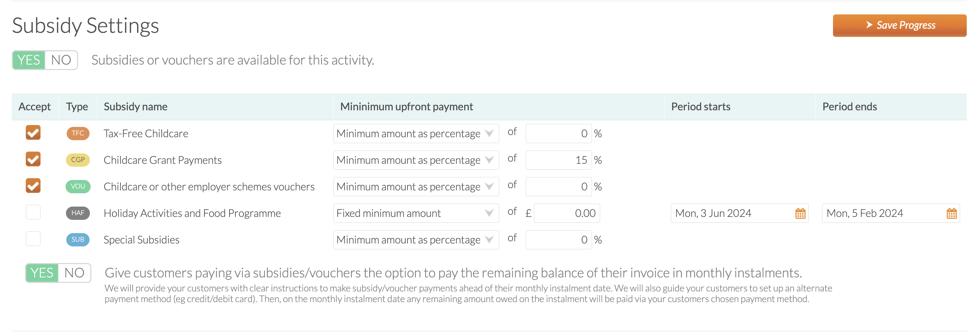
Task: Open calendar picker for Period ends date
Action: [951, 213]
